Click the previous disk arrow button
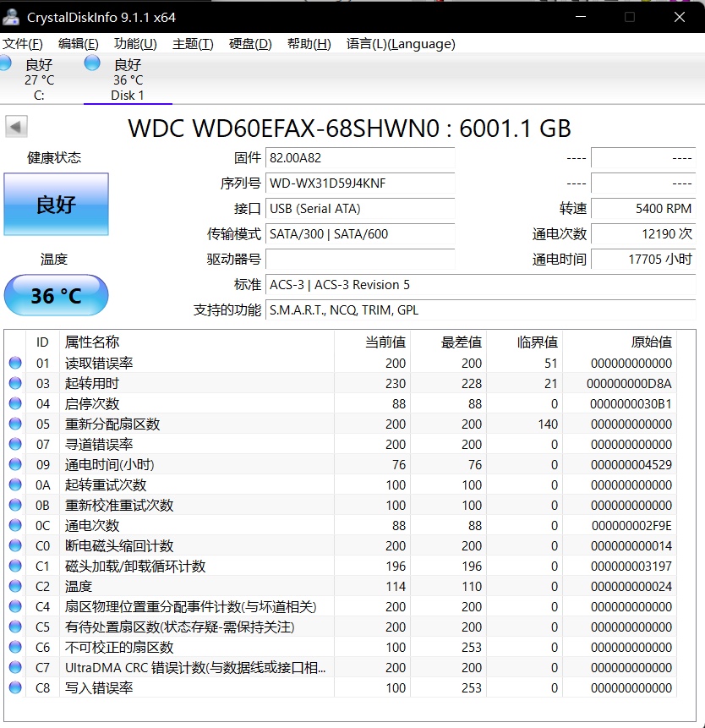Image resolution: width=705 pixels, height=728 pixels. click(16, 127)
